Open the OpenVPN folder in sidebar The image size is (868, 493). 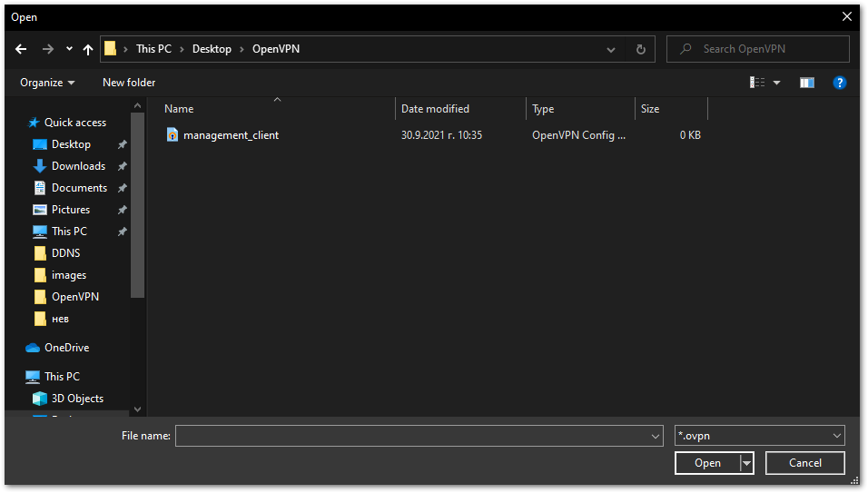click(75, 297)
